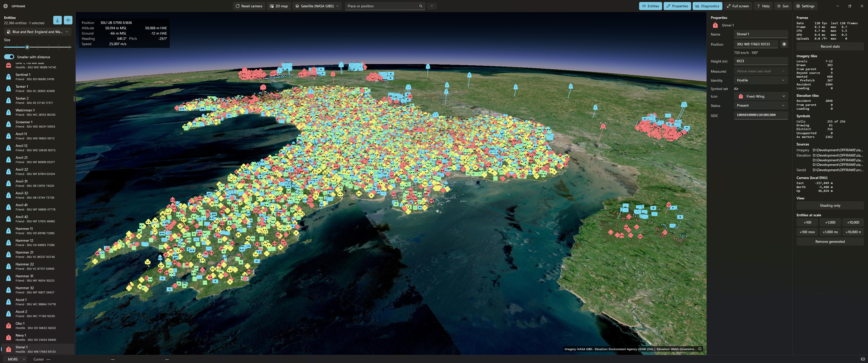
Task: Open Settings from the top bar
Action: click(805, 6)
